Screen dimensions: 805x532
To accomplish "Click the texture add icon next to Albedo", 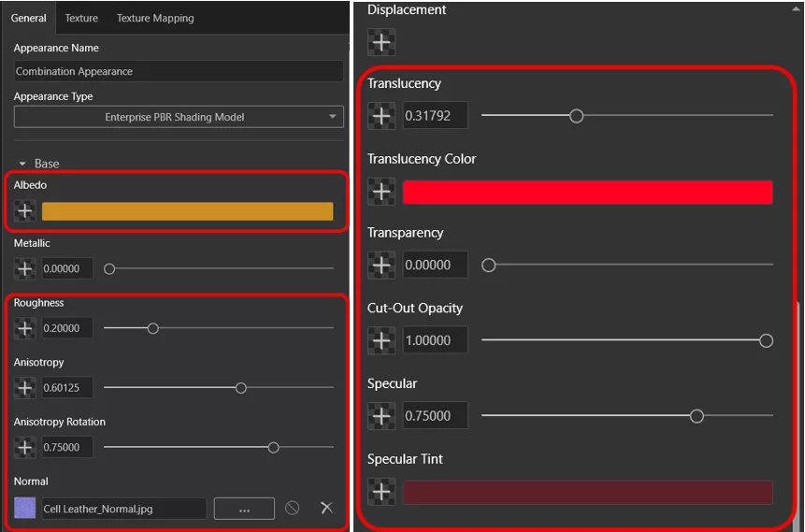I will coord(25,211).
